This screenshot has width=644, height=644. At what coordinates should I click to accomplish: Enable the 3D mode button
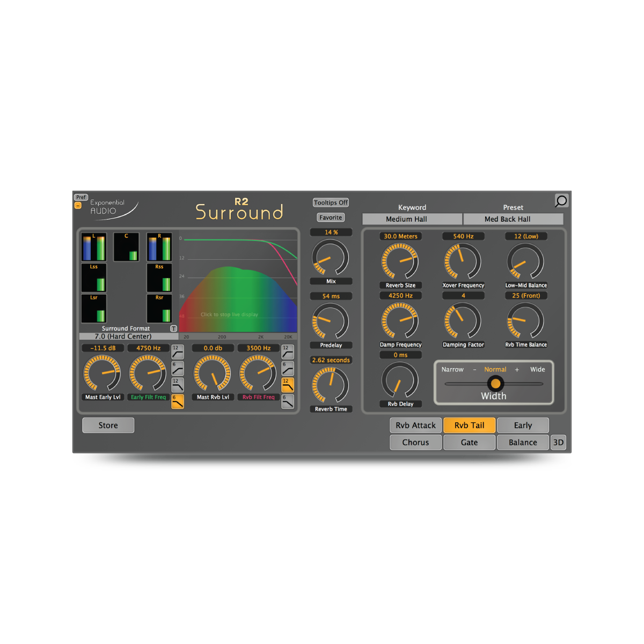[558, 442]
